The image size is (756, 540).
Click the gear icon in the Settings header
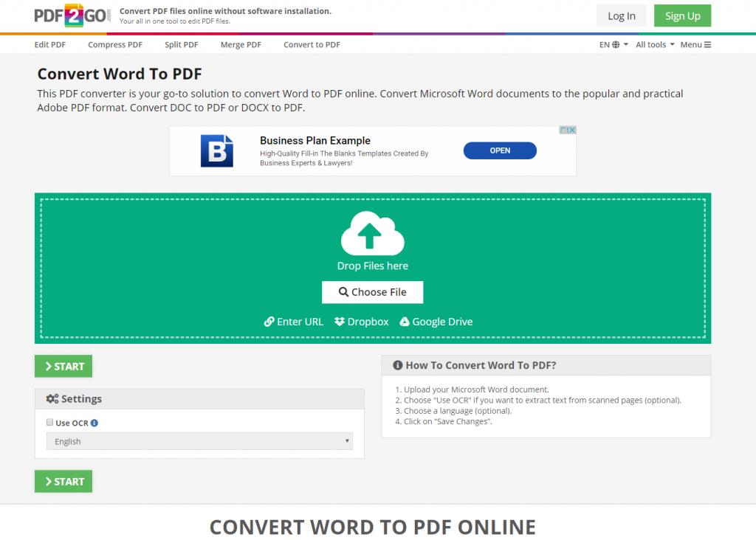coord(52,398)
